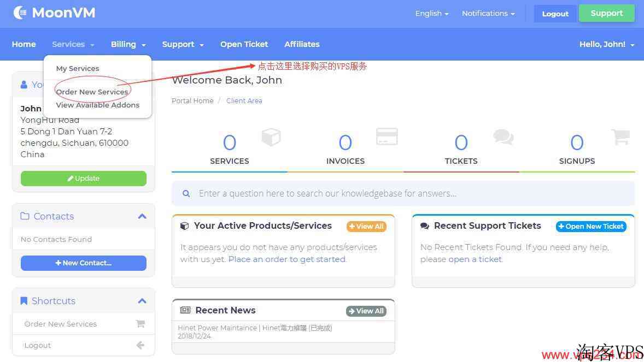The image size is (644, 362).
Task: Click the No Contacts Found text
Action: 56,239
